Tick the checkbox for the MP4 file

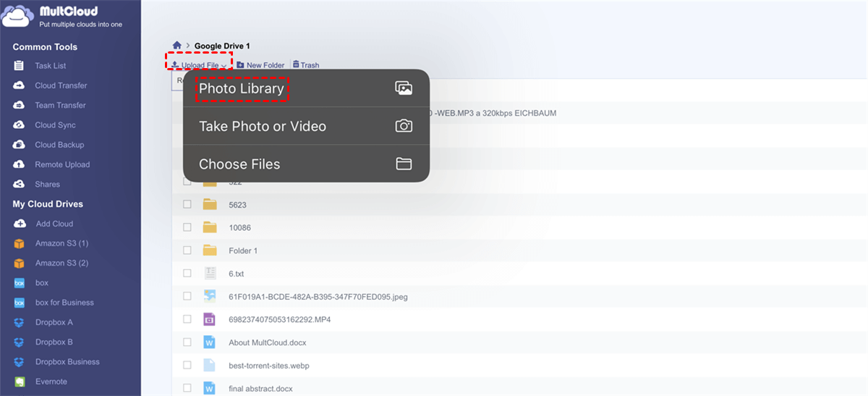coord(187,319)
